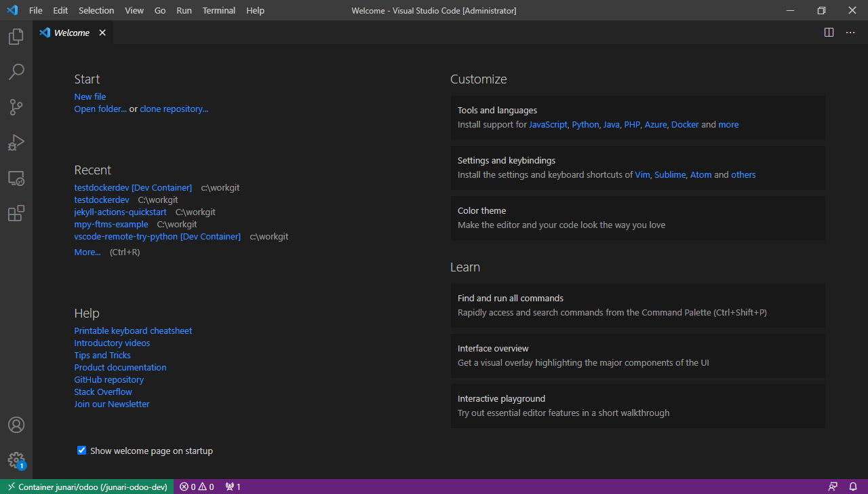The image size is (868, 494).
Task: Close the Welcome tab
Action: (102, 33)
